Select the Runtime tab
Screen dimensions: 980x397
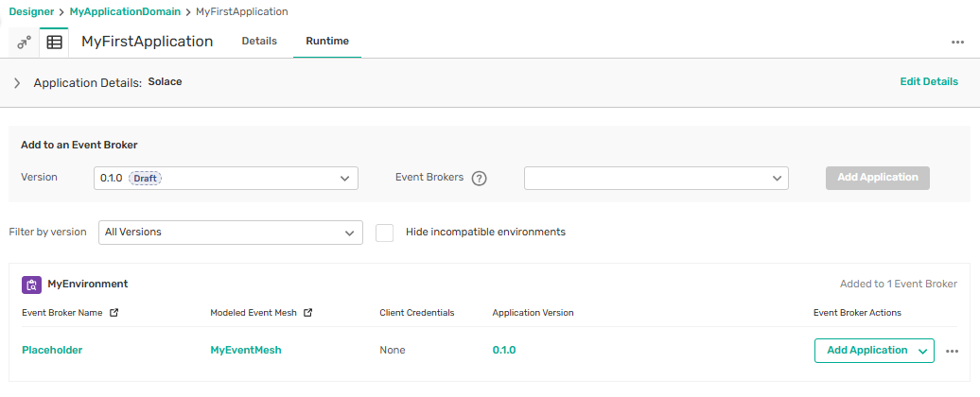tap(326, 42)
